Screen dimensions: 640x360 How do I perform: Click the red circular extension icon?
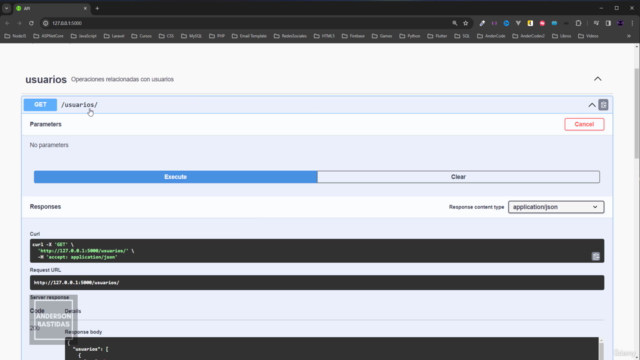click(542, 23)
